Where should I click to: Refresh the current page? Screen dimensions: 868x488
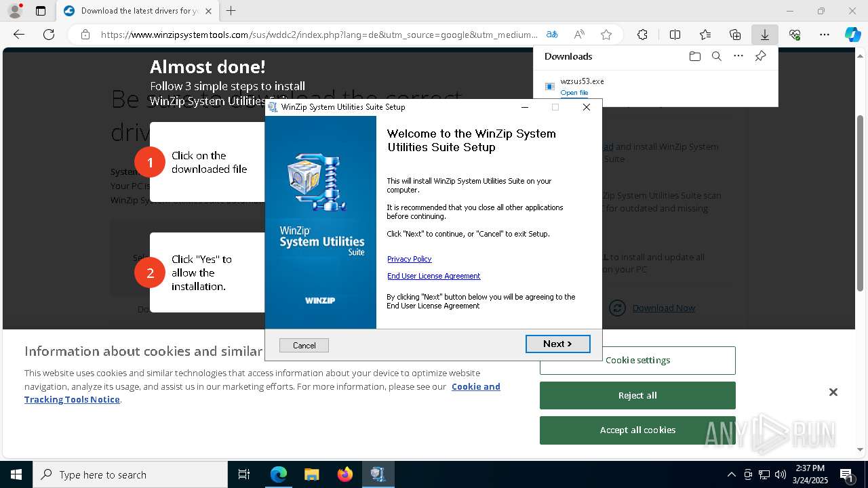49,35
